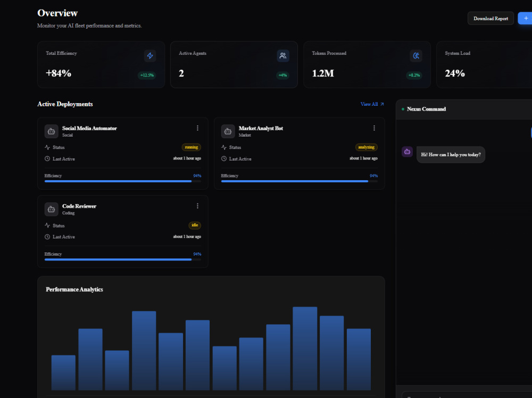Click the running status badge

tap(192, 147)
